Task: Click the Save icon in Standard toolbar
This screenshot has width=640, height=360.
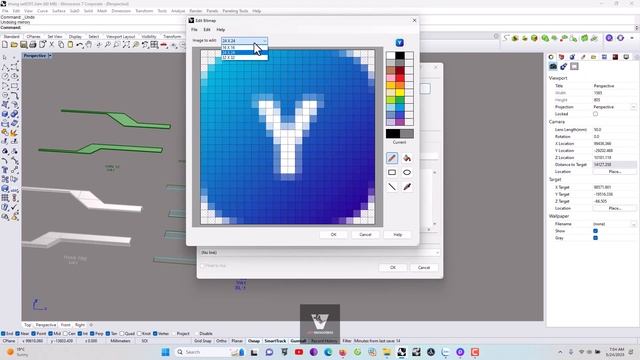Action: (24, 44)
